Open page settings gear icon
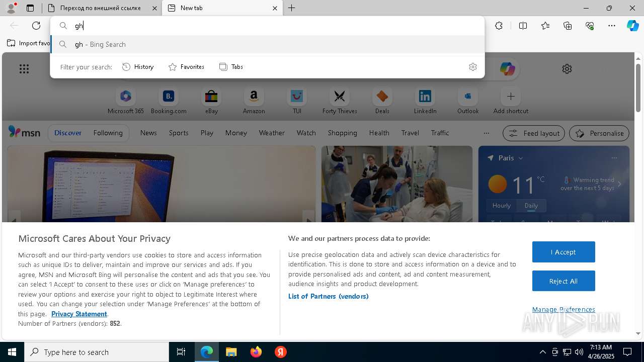The image size is (644, 362). pyautogui.click(x=567, y=69)
